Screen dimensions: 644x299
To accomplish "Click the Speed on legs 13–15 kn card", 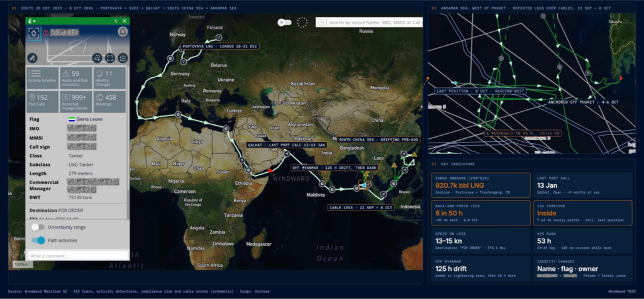I will pos(480,241).
